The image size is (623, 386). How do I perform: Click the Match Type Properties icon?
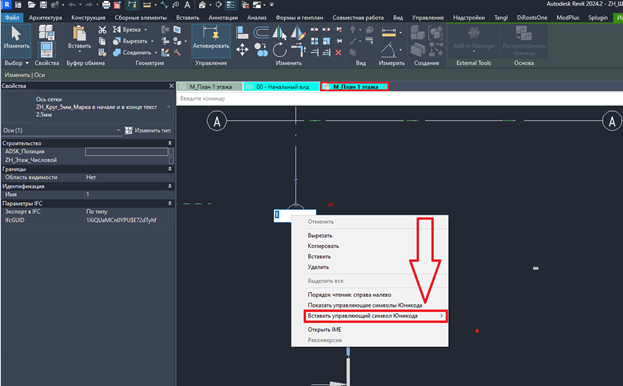coord(102,52)
